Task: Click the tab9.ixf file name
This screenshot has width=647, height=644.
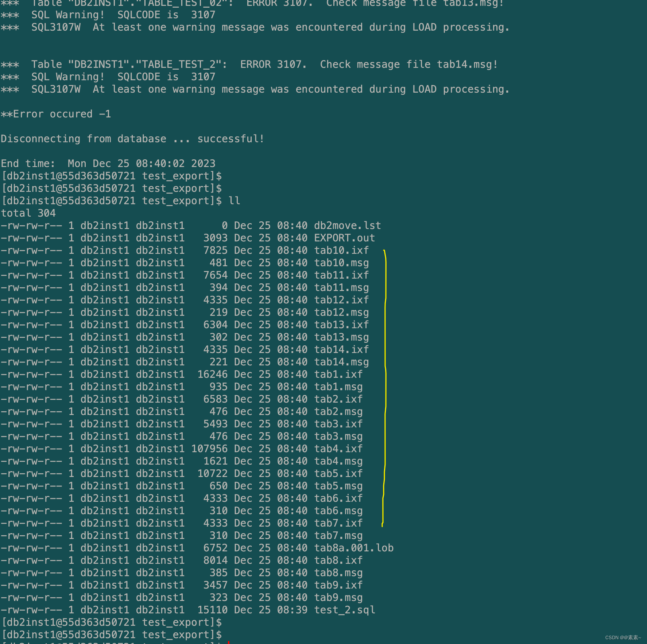Action: click(338, 585)
